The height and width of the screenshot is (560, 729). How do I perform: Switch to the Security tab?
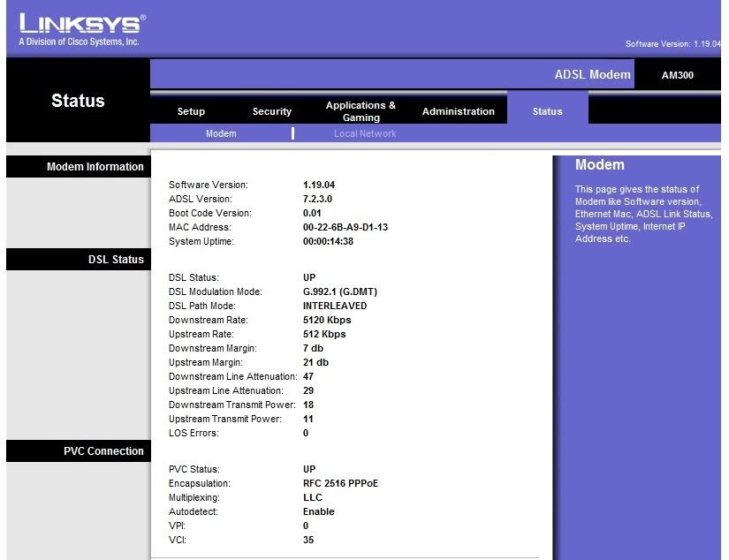click(x=271, y=111)
